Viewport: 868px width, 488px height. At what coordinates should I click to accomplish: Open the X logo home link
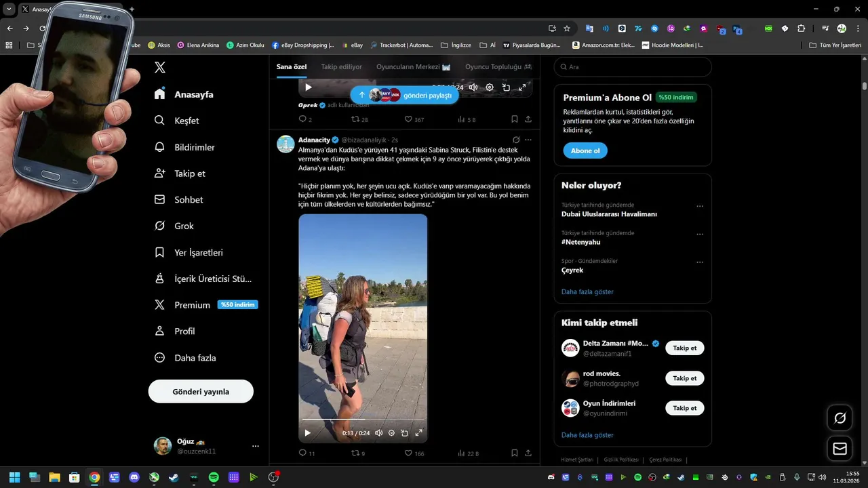159,67
